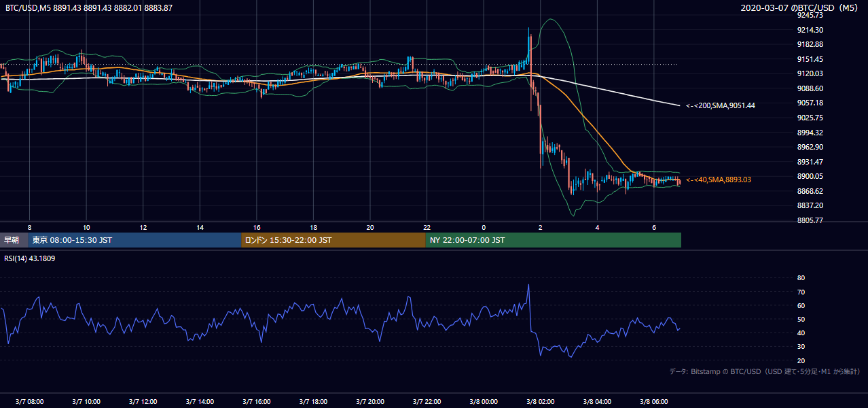Click the 東京 08:00-15:30 JST session bar

tap(134, 240)
